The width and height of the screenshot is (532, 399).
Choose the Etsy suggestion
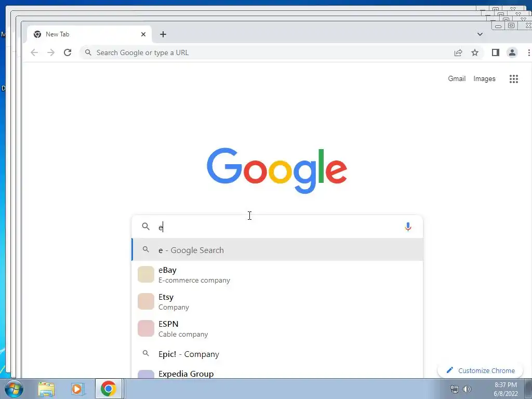(277, 302)
